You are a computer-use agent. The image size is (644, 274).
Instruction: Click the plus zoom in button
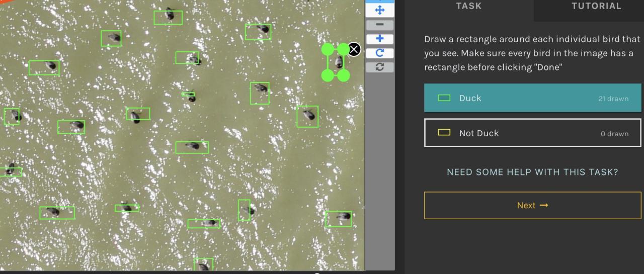380,39
